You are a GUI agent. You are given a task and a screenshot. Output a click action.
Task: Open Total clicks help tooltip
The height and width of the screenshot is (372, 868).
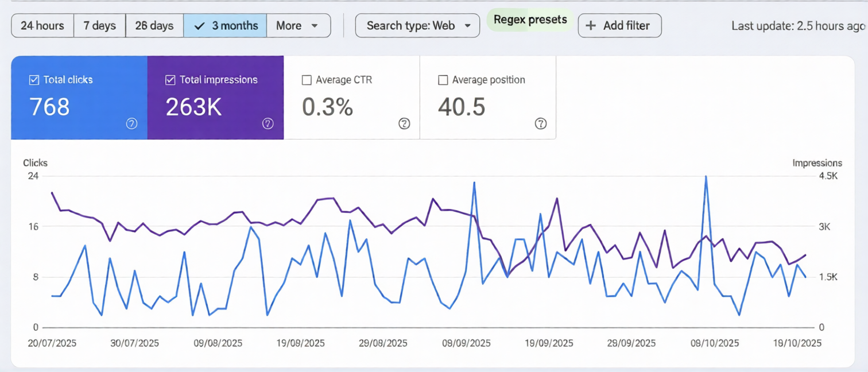(131, 123)
